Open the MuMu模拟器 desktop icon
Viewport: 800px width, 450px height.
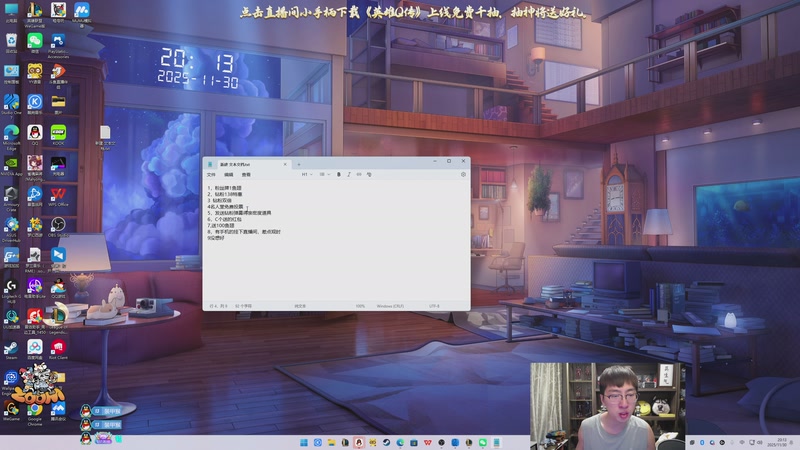click(x=82, y=14)
